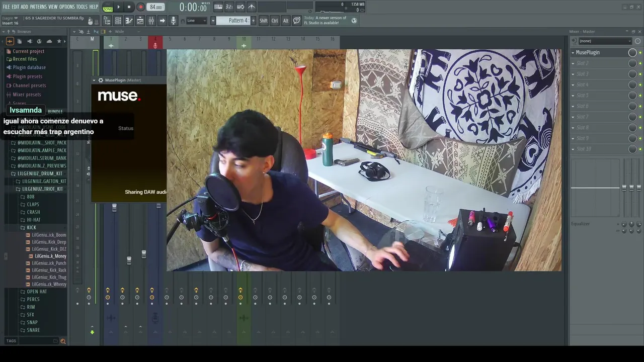Open the Pattern 4 selector
The width and height of the screenshot is (644, 362).
point(233,21)
